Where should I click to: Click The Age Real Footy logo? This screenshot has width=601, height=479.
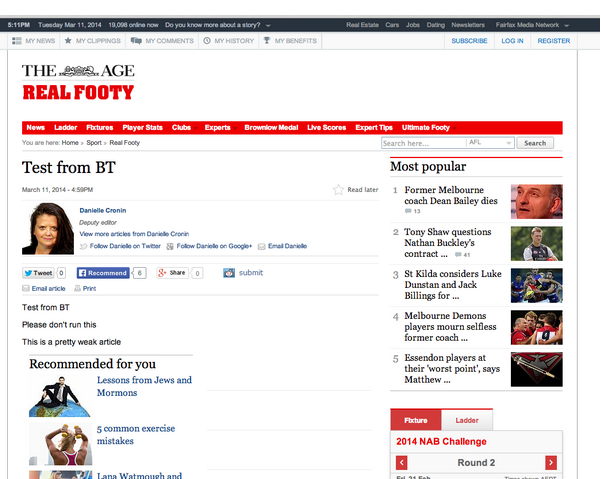(78, 82)
